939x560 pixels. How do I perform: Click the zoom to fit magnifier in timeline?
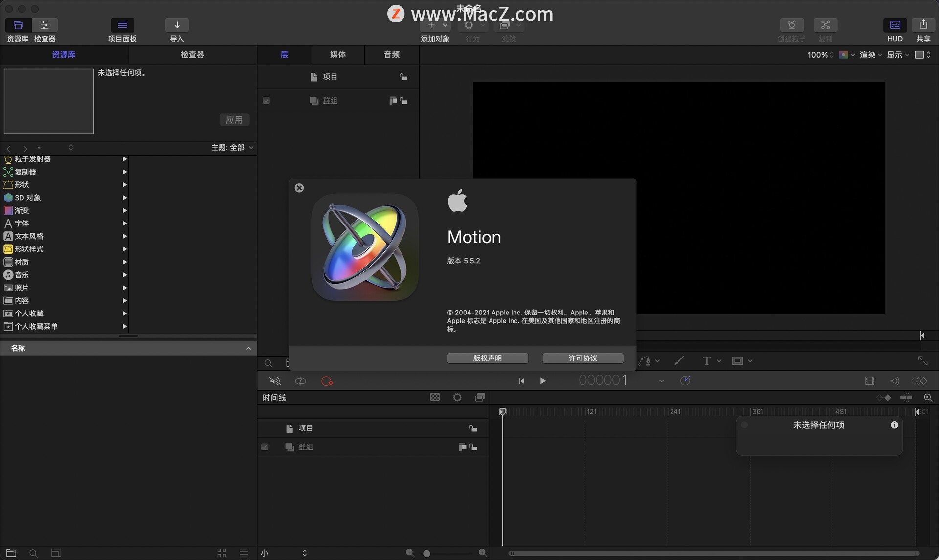[928, 398]
